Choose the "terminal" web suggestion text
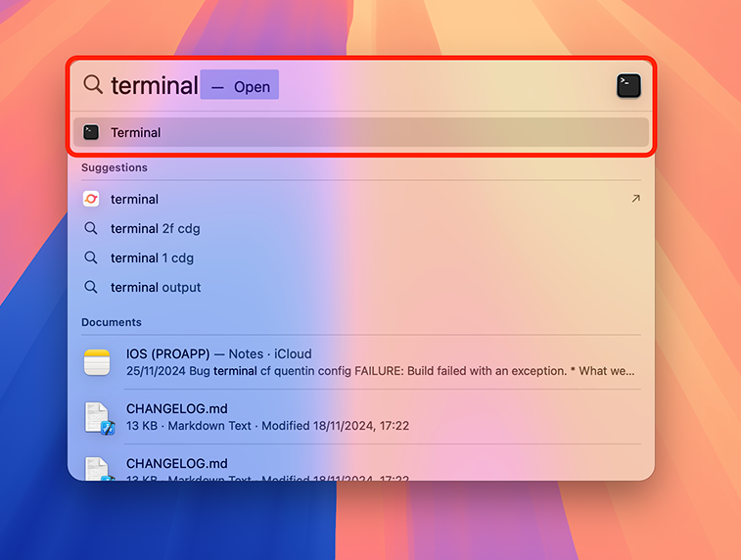This screenshot has width=741, height=560. (135, 199)
